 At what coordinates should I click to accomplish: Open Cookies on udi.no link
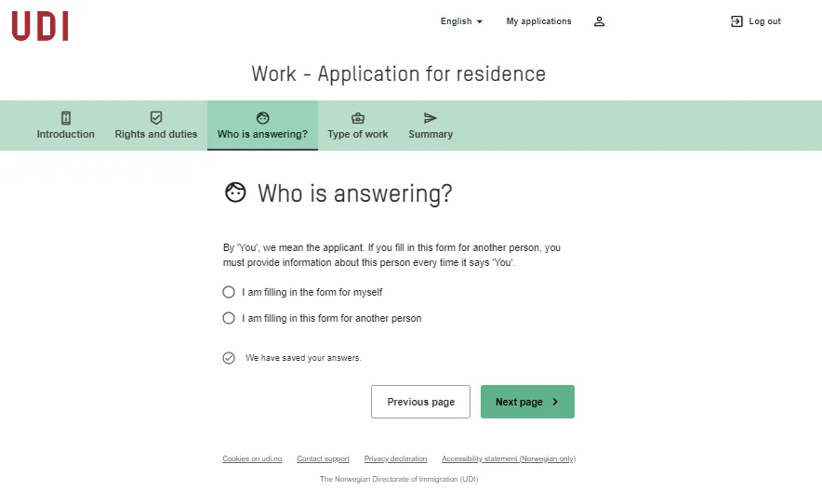(x=252, y=458)
